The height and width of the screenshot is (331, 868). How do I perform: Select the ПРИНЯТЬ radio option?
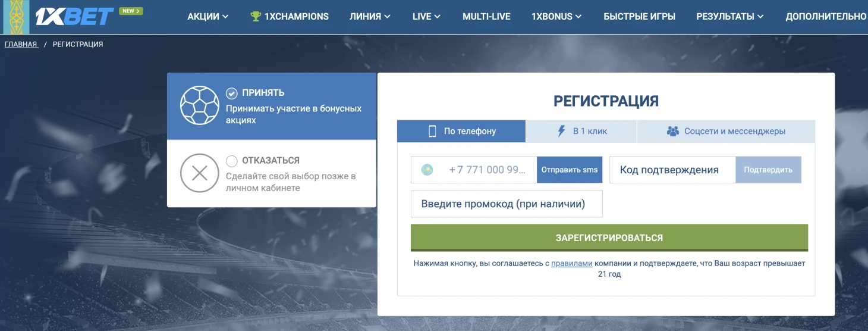231,93
